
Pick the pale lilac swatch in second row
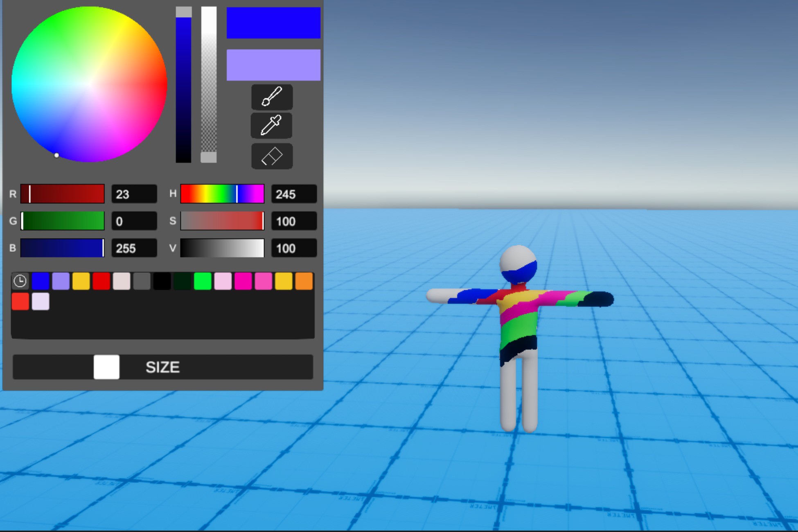click(41, 301)
